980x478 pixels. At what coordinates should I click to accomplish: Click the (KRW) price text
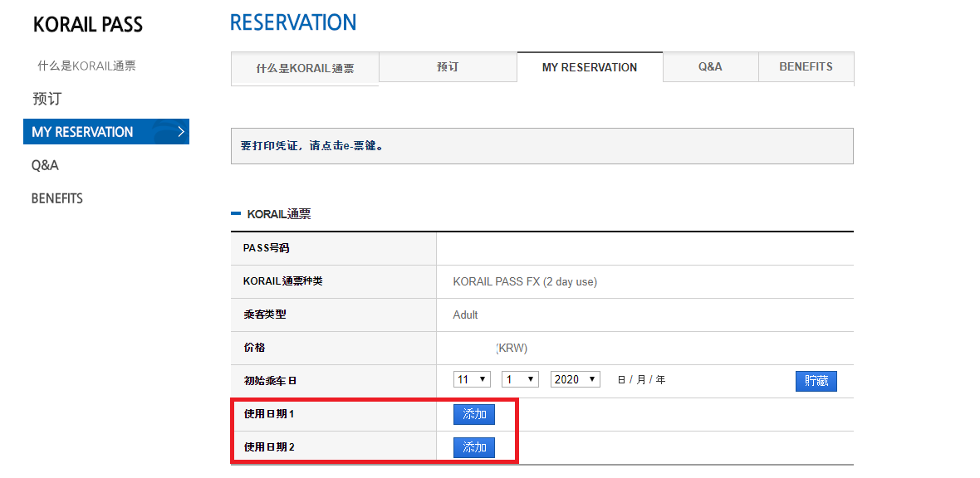click(x=512, y=349)
